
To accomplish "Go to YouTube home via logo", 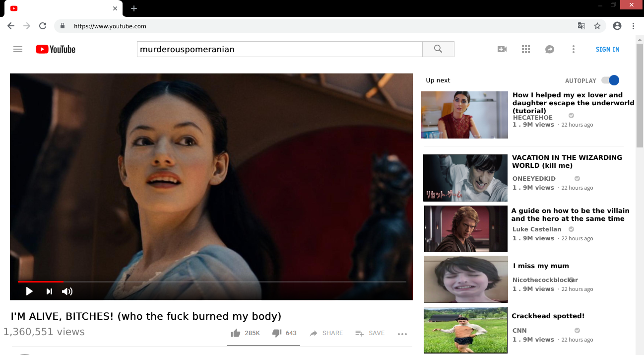I will pyautogui.click(x=56, y=49).
